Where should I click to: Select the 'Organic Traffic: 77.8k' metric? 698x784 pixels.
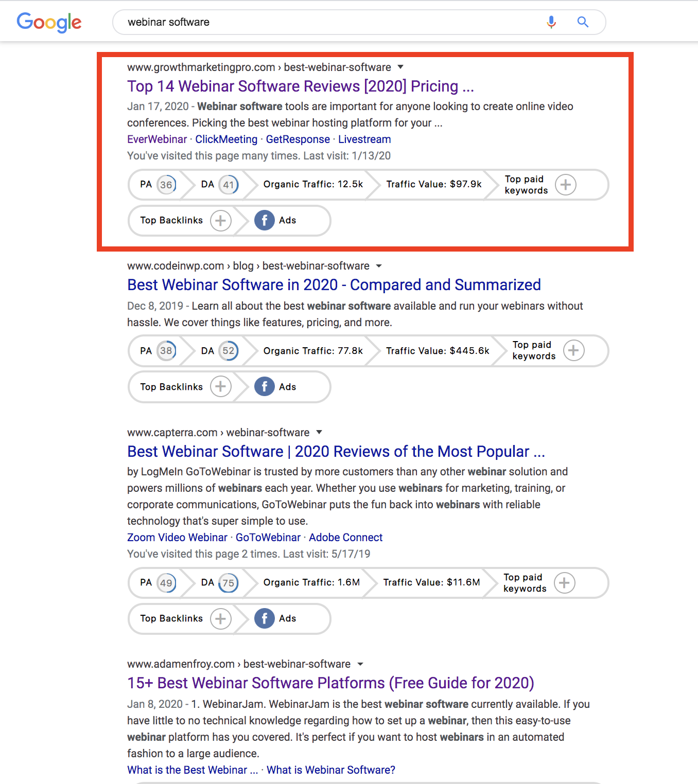tap(313, 351)
